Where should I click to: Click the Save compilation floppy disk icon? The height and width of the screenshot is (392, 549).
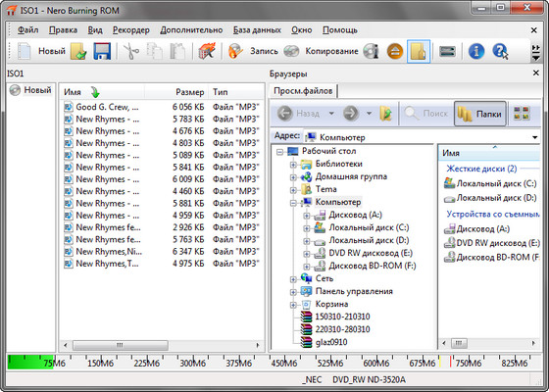pos(102,51)
